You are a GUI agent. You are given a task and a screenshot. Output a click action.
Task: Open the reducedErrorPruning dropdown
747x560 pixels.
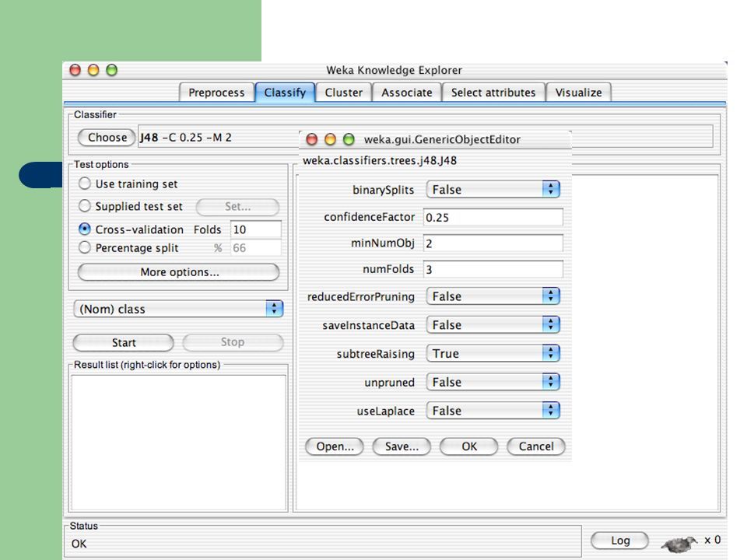493,296
